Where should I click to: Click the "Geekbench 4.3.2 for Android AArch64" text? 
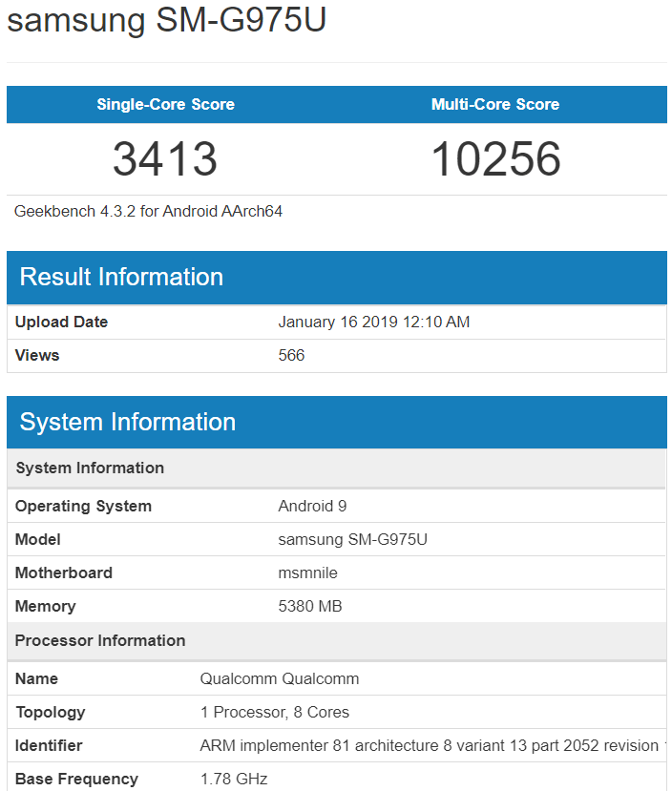148,212
